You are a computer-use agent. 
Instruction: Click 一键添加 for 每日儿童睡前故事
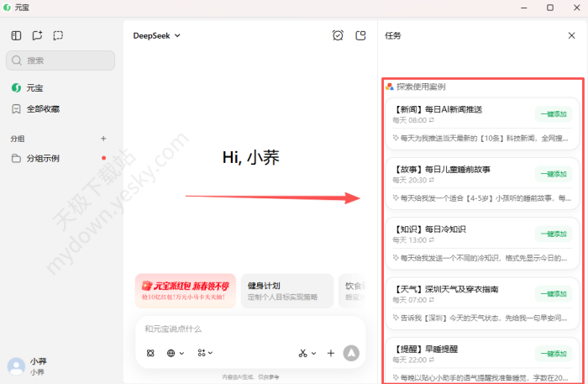pyautogui.click(x=553, y=174)
